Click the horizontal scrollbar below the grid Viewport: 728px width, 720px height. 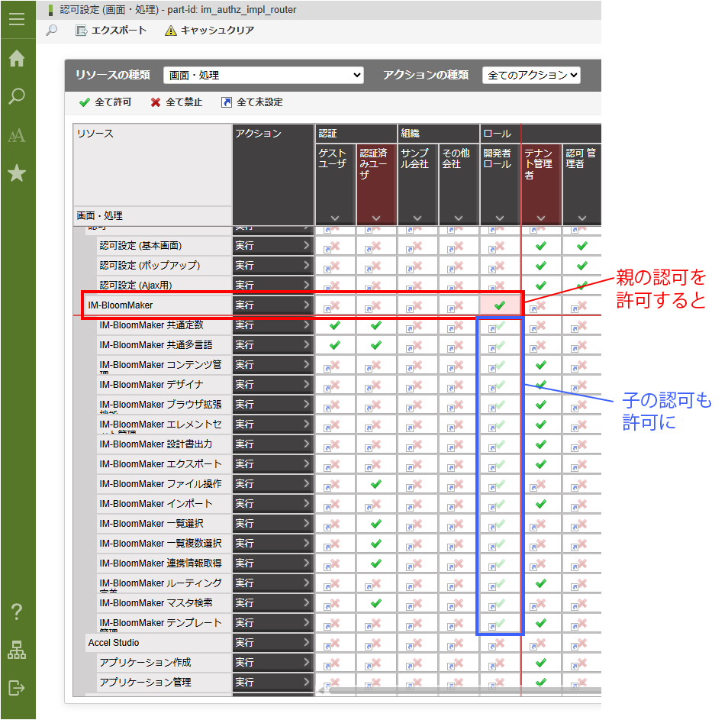(458, 692)
